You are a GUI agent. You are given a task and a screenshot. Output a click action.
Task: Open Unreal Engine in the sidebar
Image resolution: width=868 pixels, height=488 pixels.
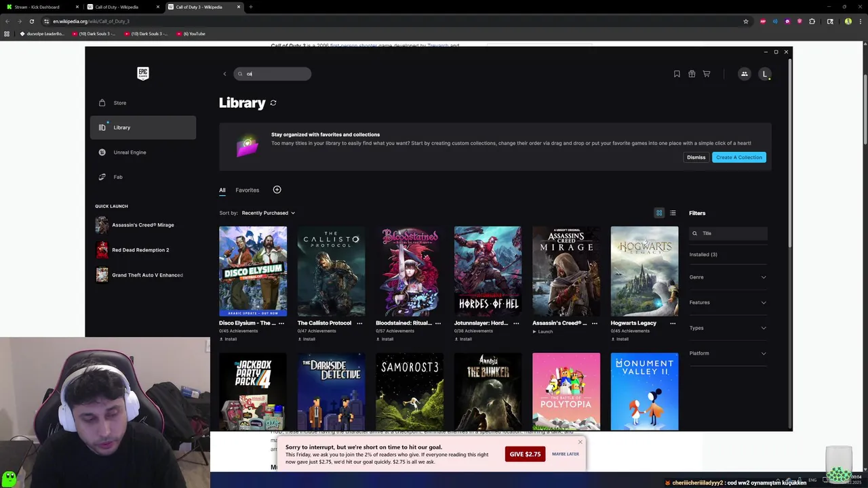click(x=143, y=152)
